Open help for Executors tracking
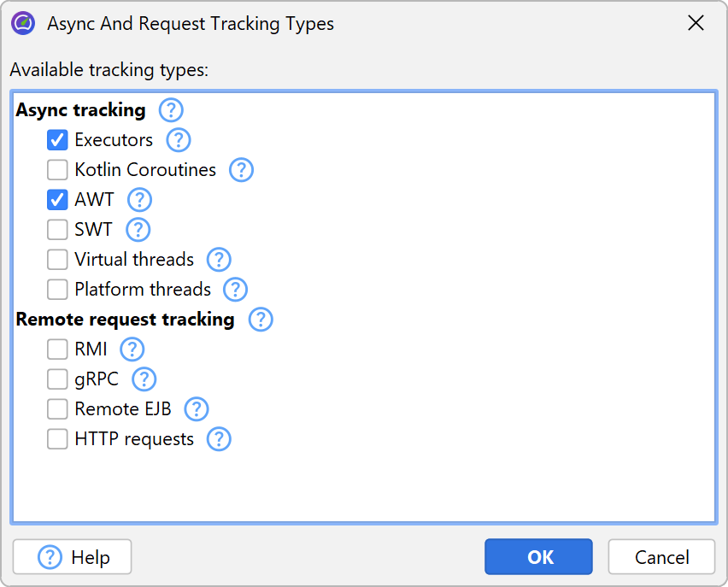The image size is (728, 587). (x=179, y=140)
